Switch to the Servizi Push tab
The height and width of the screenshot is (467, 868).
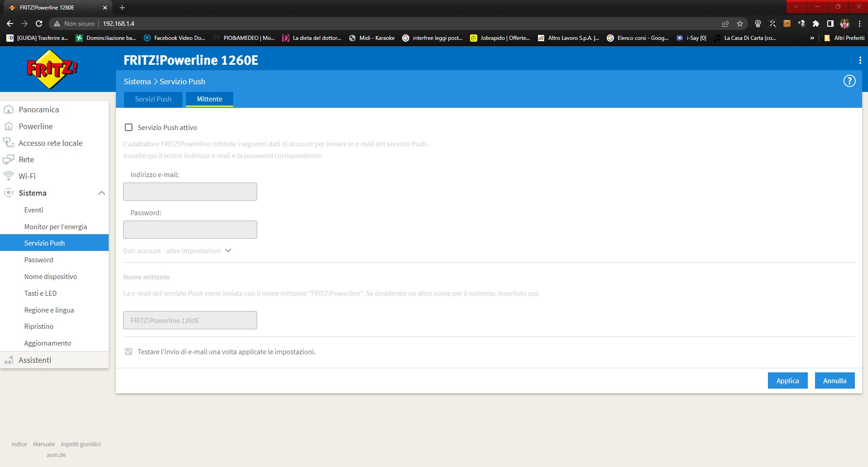153,99
